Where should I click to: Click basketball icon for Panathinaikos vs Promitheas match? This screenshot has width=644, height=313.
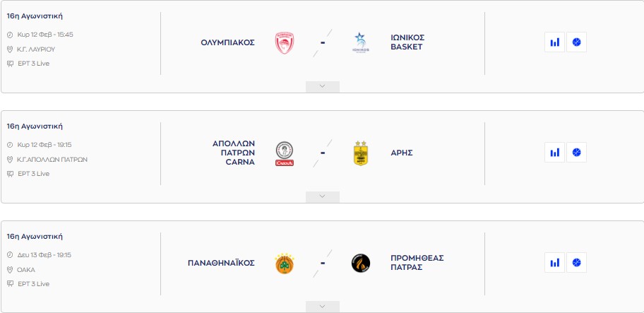pos(576,263)
